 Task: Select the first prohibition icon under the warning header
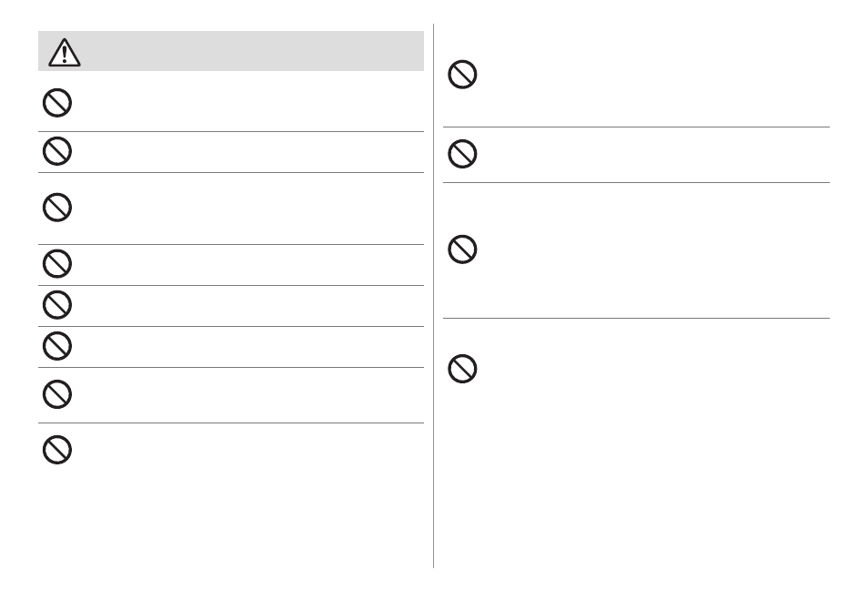tap(57, 103)
